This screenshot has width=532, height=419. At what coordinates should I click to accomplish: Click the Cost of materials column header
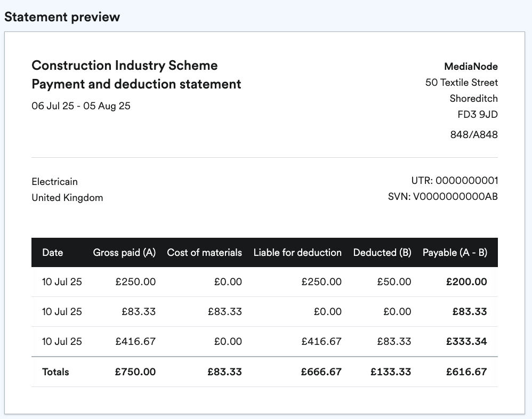pos(204,253)
